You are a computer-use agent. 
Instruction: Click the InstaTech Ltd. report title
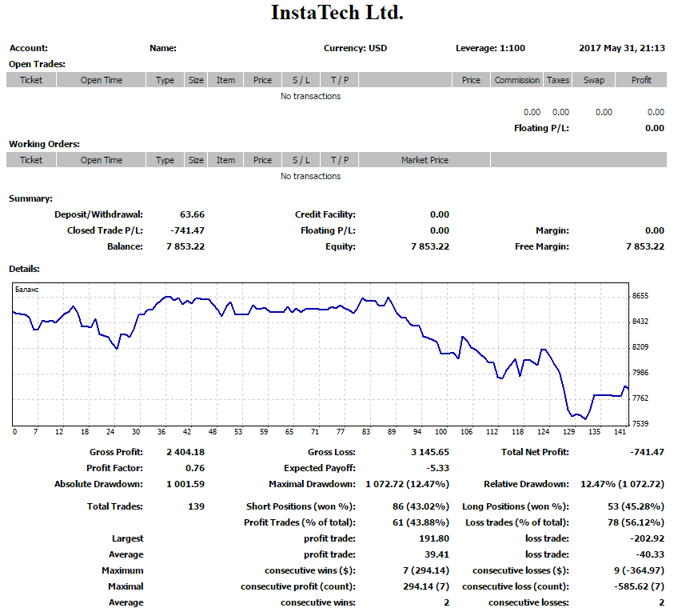click(337, 13)
